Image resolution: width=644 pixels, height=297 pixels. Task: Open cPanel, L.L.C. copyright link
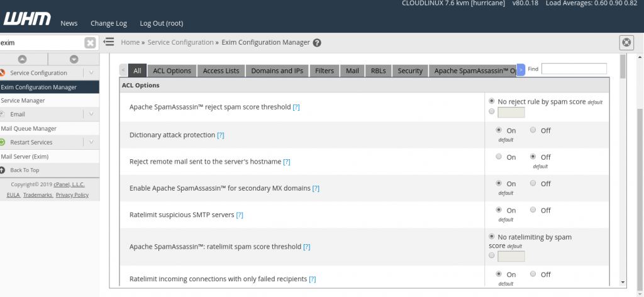(x=69, y=185)
